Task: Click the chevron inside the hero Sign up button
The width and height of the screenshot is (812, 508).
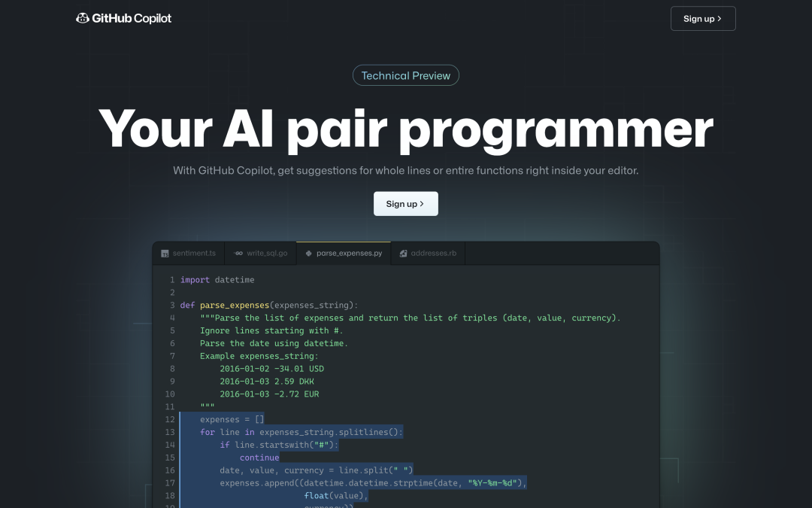Action: click(423, 203)
